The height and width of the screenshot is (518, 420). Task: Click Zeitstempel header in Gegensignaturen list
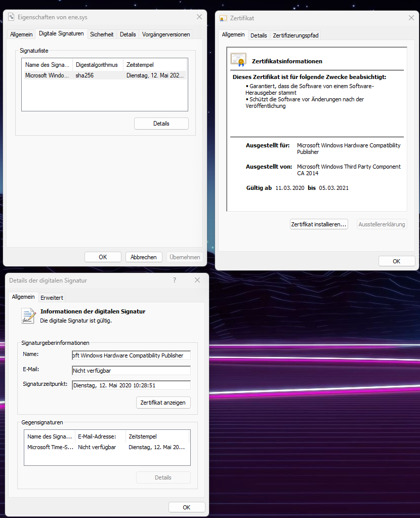pos(157,436)
